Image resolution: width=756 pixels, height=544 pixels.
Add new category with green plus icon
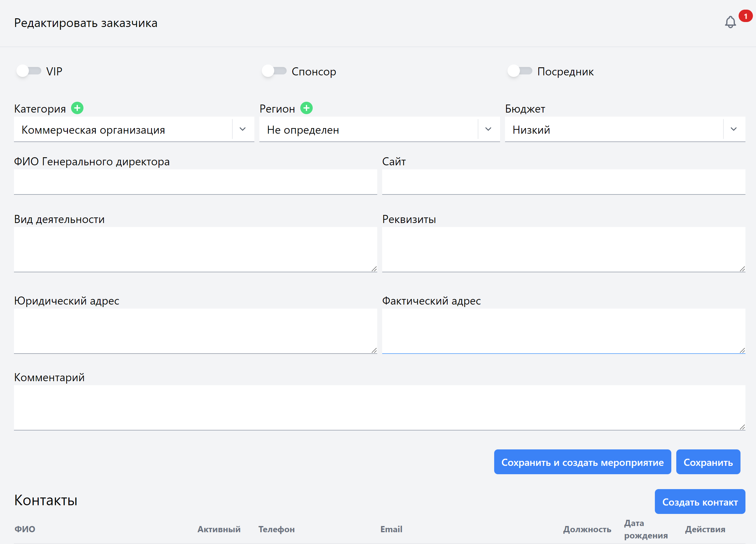click(77, 108)
